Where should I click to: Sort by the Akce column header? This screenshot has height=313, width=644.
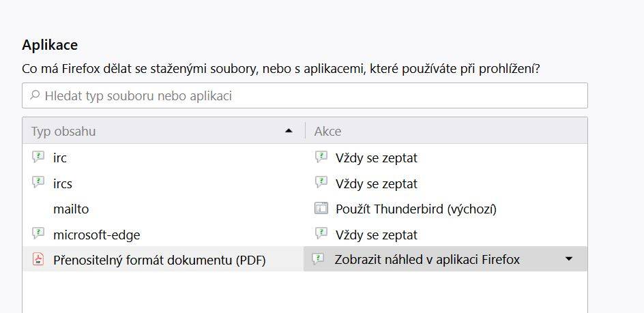pos(446,131)
